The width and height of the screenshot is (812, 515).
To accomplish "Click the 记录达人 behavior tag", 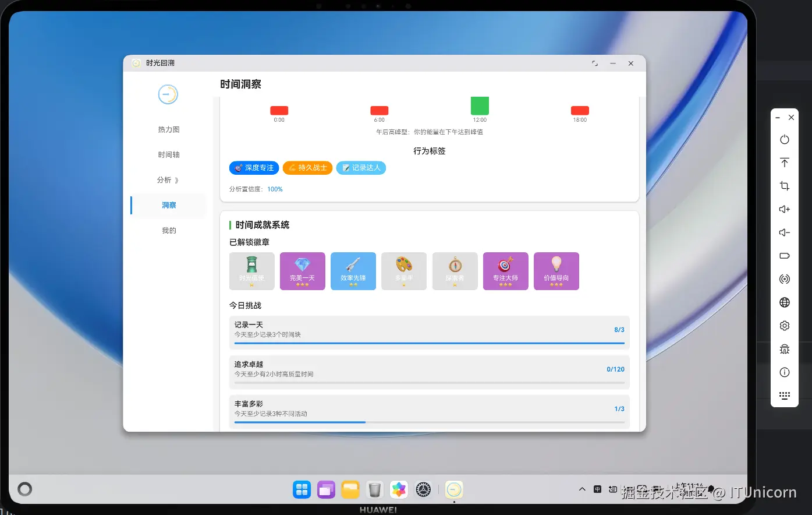I will pyautogui.click(x=361, y=168).
